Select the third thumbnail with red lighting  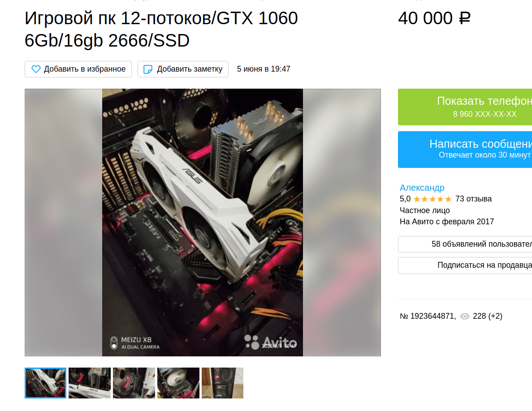pyautogui.click(x=134, y=383)
